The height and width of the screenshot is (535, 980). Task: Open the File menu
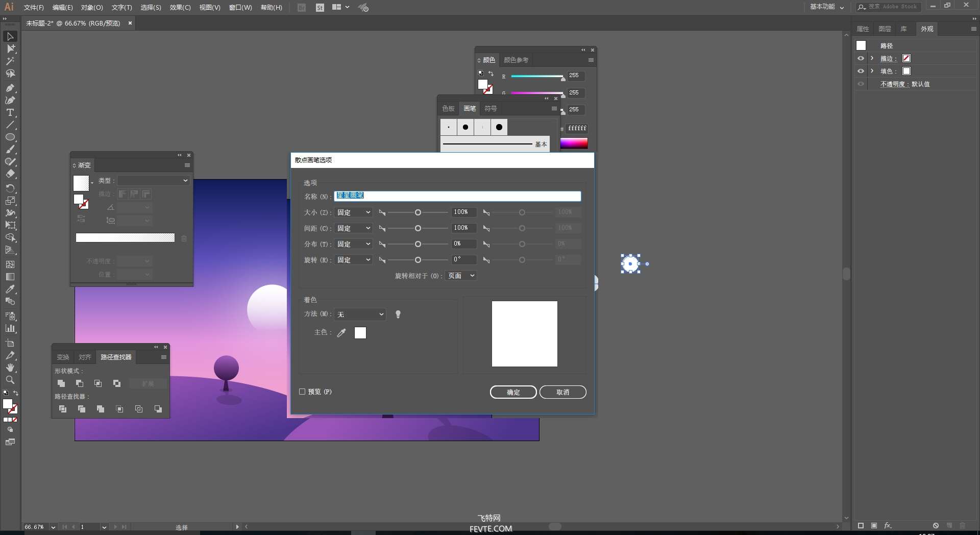(x=34, y=8)
